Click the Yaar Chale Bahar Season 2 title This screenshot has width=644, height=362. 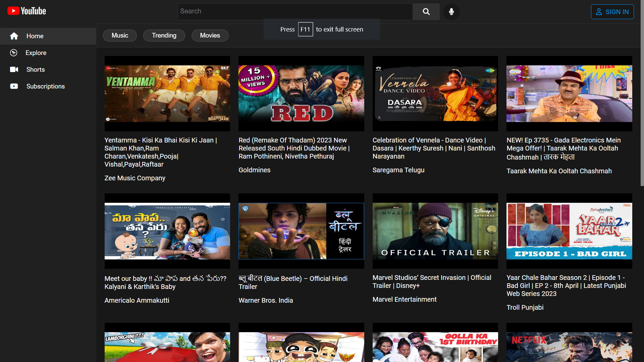pyautogui.click(x=566, y=286)
